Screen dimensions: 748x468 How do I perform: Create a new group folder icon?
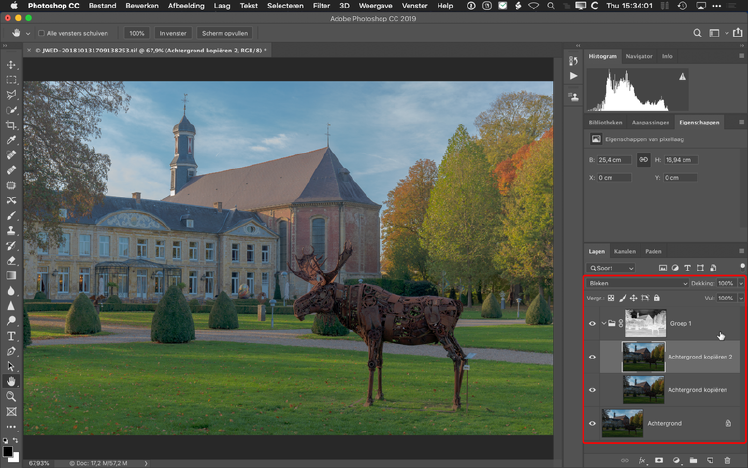click(693, 460)
